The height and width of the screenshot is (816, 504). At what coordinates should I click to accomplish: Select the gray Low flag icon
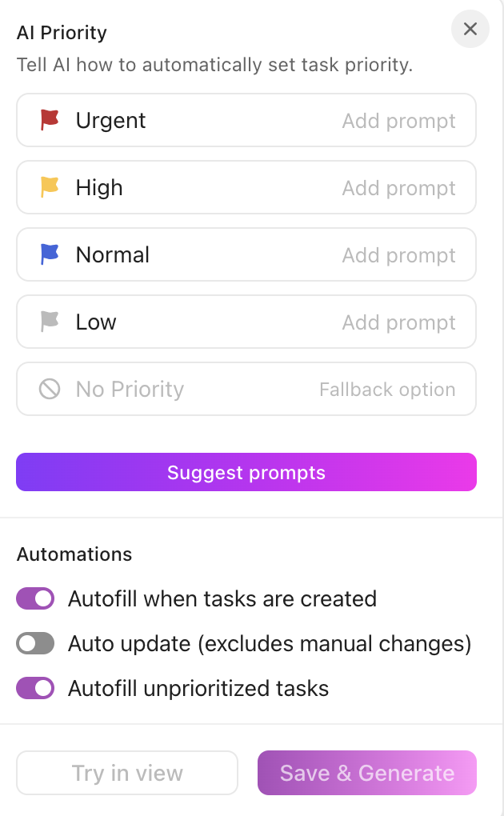coord(49,322)
